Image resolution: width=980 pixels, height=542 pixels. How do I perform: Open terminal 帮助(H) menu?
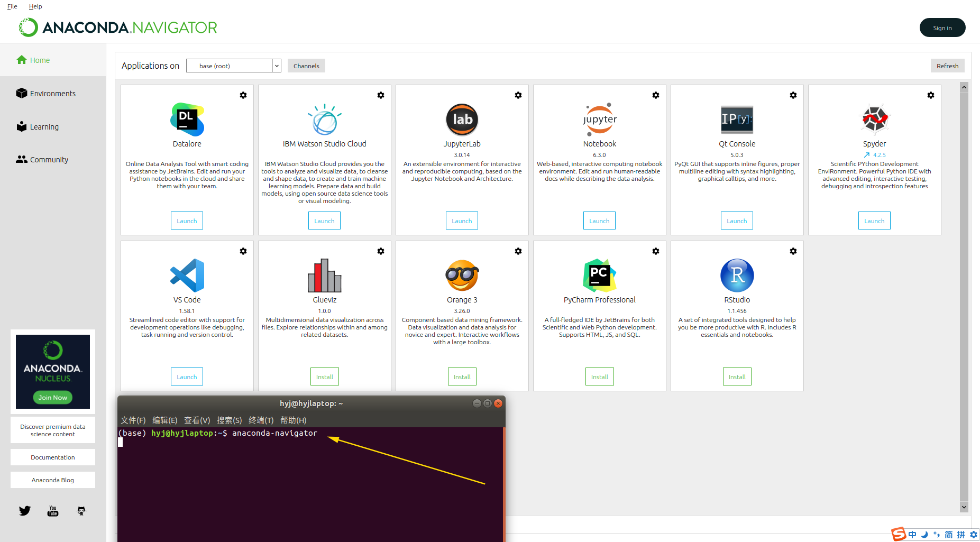[294, 420]
